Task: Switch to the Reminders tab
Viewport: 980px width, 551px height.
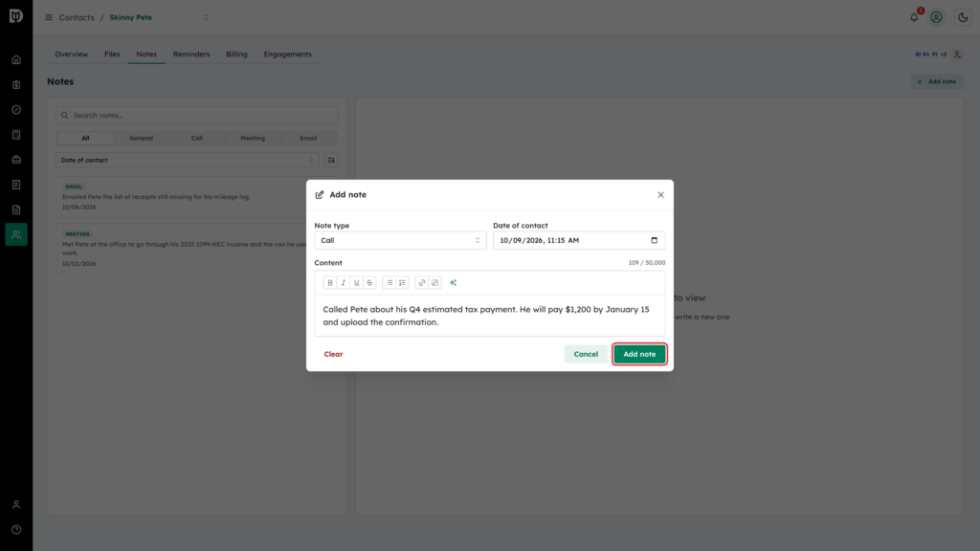Action: coord(191,55)
